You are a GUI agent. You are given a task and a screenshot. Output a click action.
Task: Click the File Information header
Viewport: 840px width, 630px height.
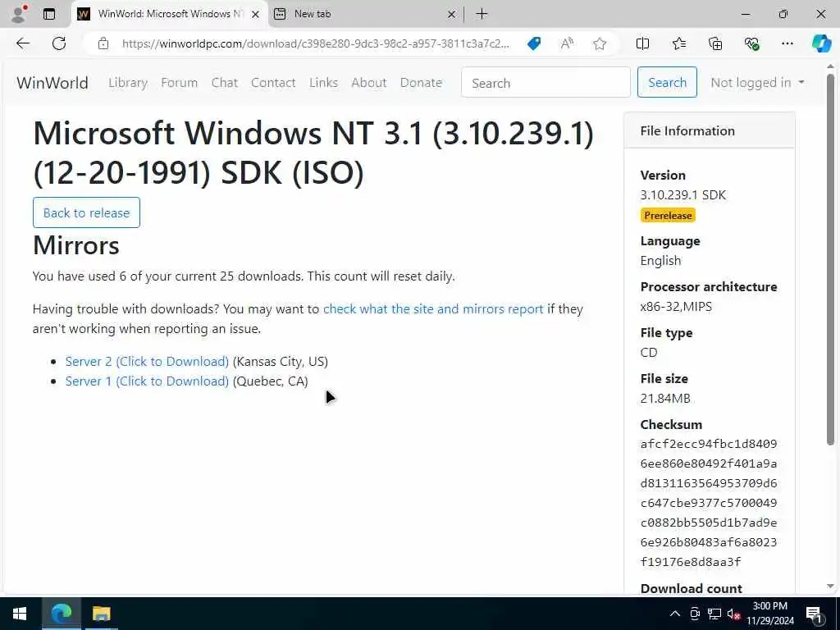coord(710,130)
